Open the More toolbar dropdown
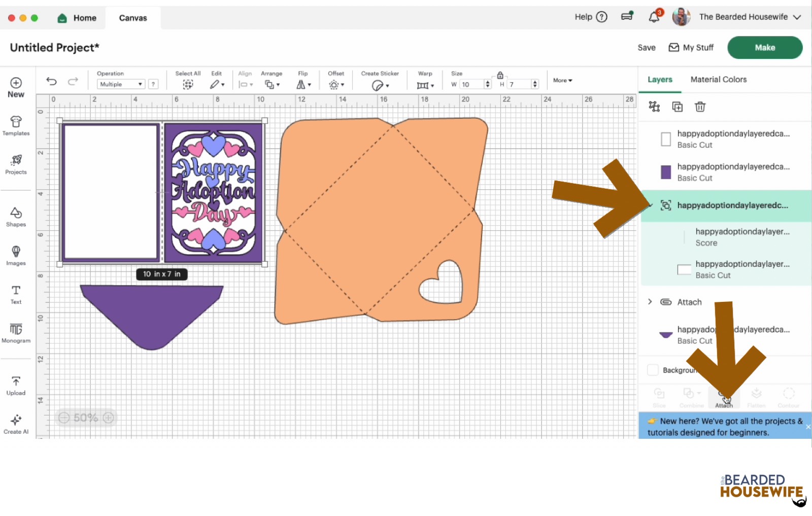 coord(562,80)
